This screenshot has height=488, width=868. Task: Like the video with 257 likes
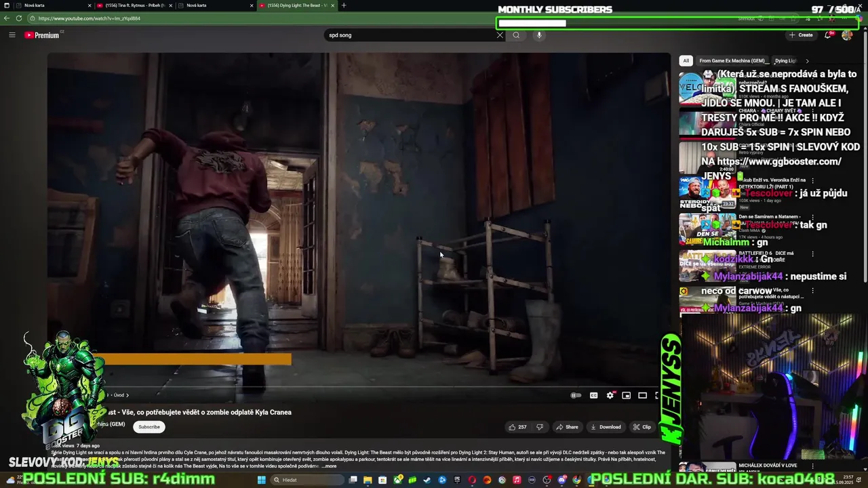tap(517, 427)
